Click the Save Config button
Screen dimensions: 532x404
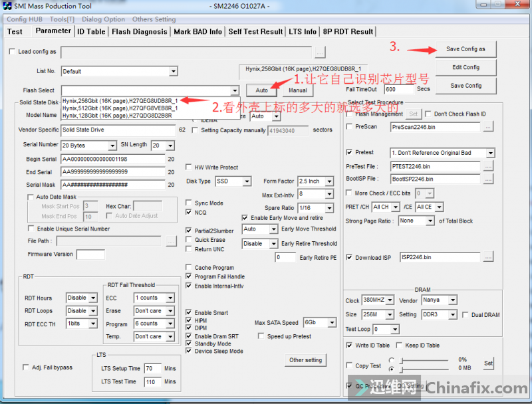(465, 86)
